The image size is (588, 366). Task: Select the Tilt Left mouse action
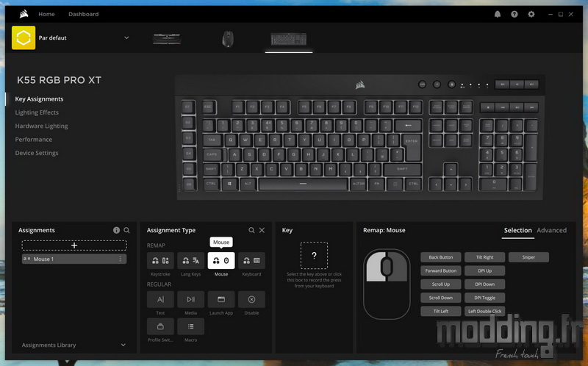click(x=440, y=312)
